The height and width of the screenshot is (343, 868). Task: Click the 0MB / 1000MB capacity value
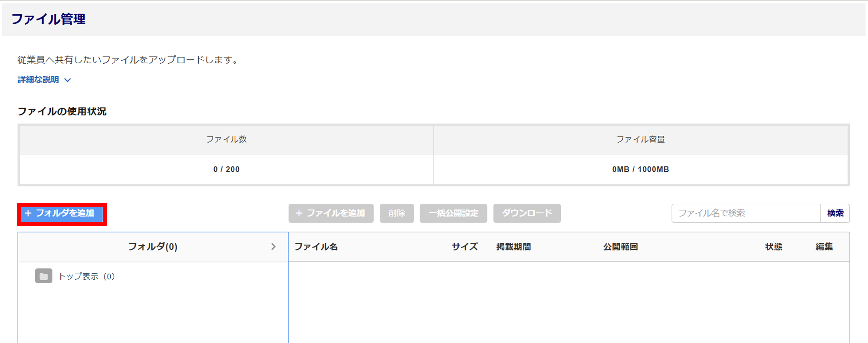tap(641, 169)
